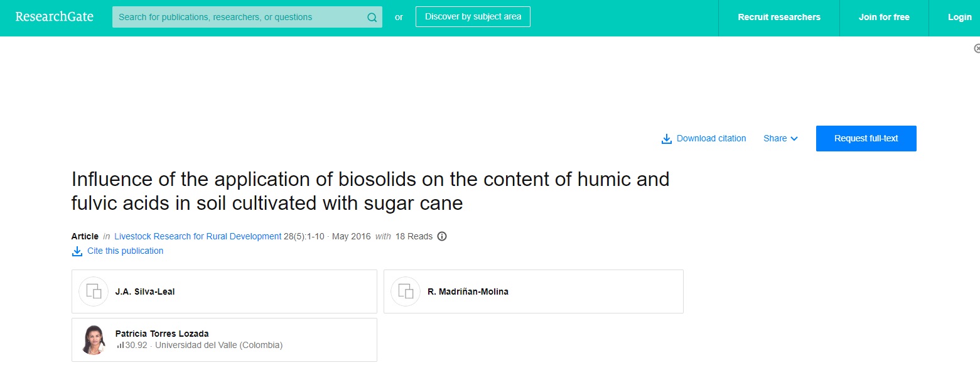Click Discover by subject area button
The image size is (980, 365).
[x=473, y=17]
